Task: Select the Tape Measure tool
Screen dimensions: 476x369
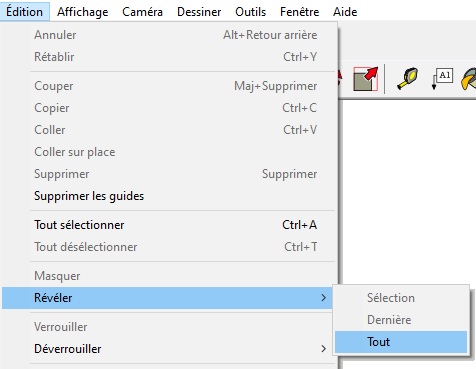Action: [407, 79]
